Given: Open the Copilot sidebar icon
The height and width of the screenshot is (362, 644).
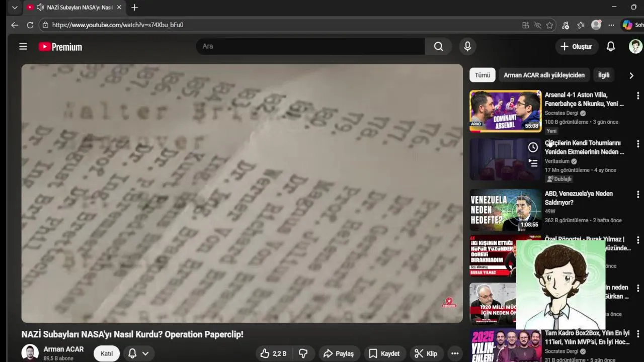Looking at the screenshot, I should [627, 25].
